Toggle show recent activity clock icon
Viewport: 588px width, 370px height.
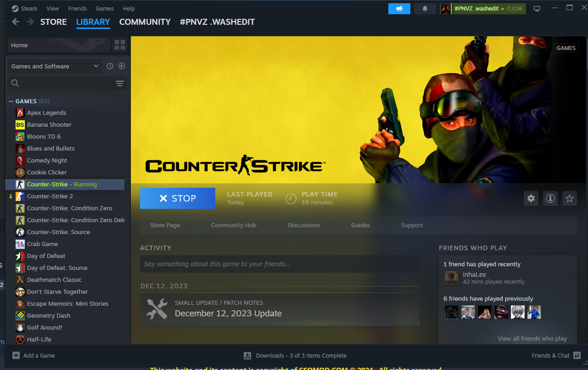[x=110, y=66]
